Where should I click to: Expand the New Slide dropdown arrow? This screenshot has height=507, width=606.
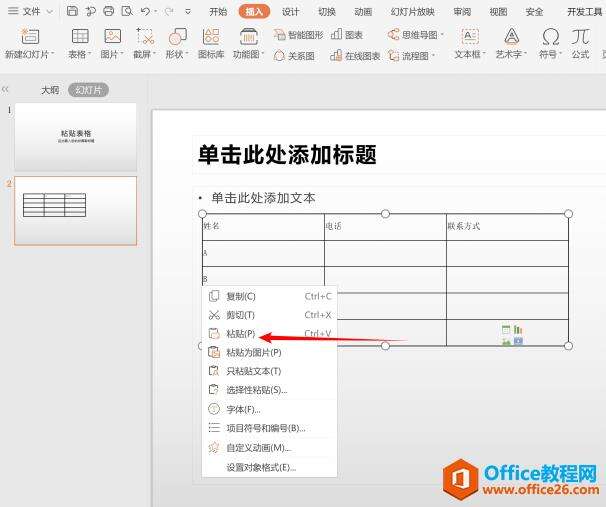click(x=53, y=54)
